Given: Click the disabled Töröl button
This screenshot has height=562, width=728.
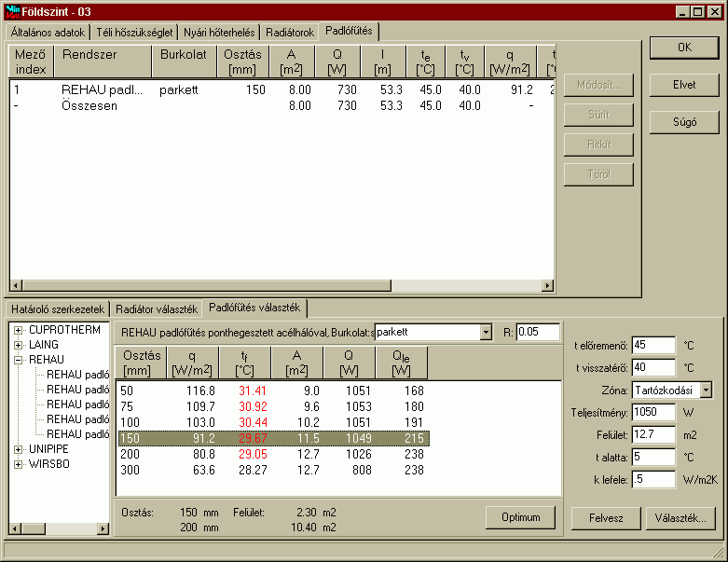Looking at the screenshot, I should click(598, 174).
